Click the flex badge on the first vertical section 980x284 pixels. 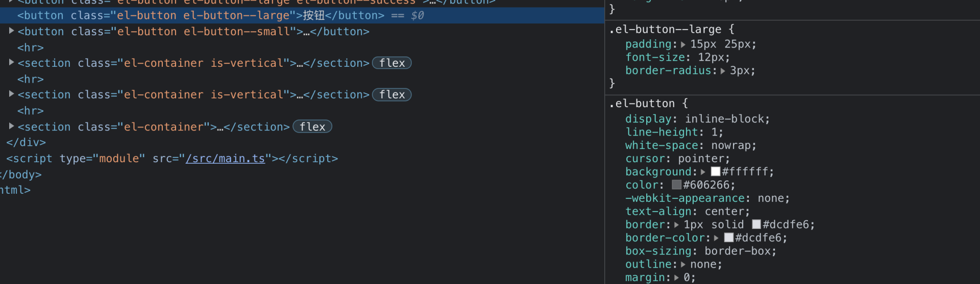(x=391, y=63)
